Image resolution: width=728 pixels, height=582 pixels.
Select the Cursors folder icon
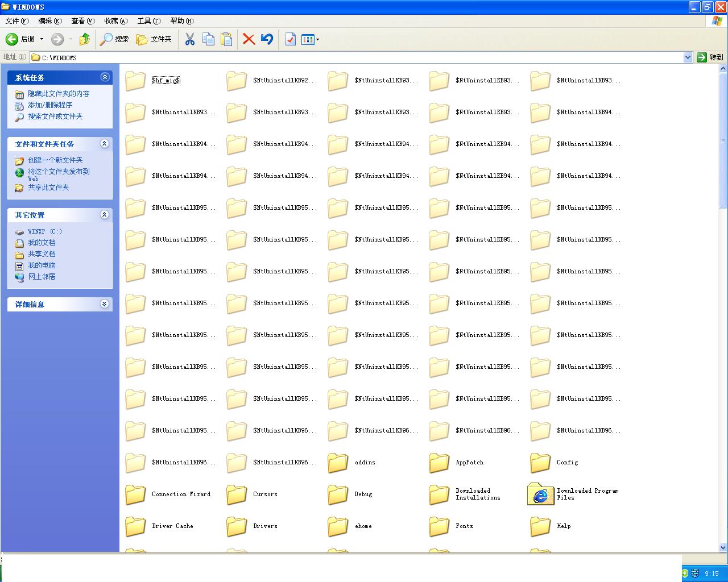[x=237, y=494]
